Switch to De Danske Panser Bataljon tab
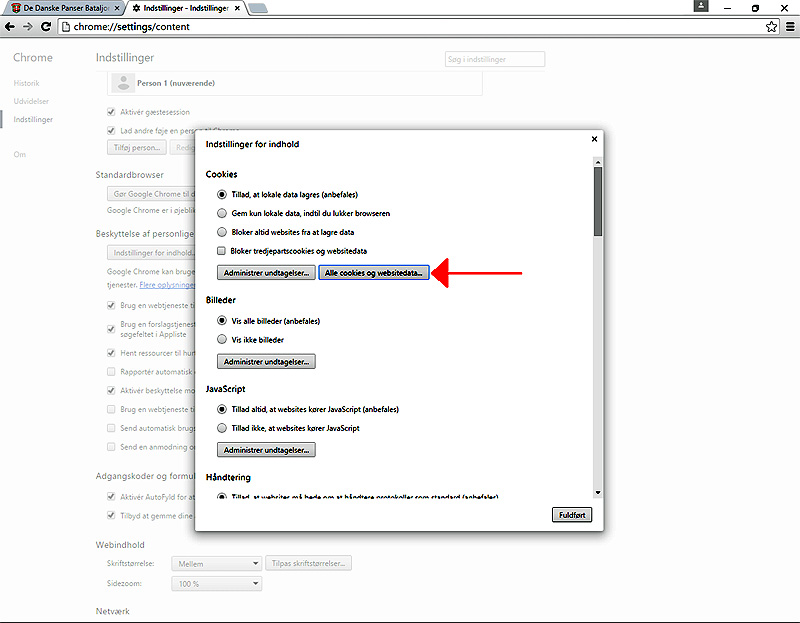This screenshot has height=623, width=800. [x=60, y=8]
